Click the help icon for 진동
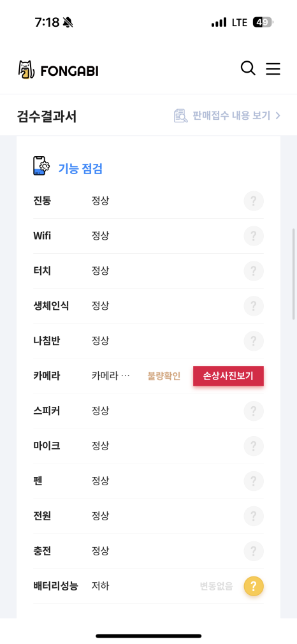 click(254, 201)
